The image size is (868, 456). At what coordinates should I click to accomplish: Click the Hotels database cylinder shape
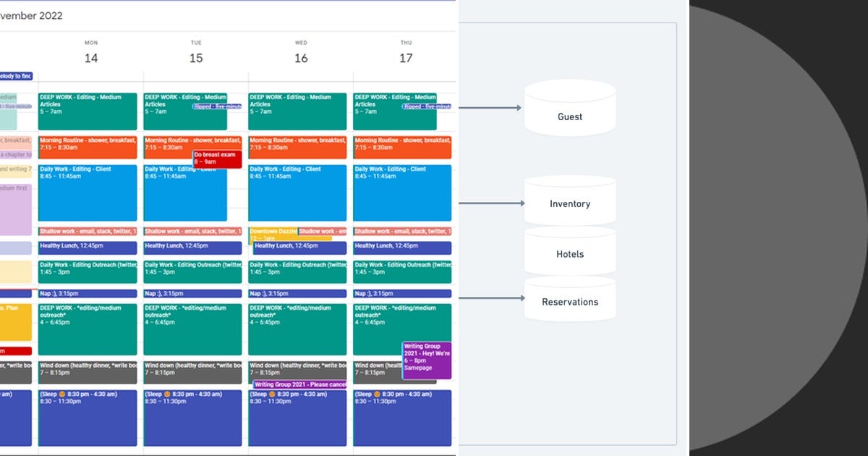click(570, 251)
